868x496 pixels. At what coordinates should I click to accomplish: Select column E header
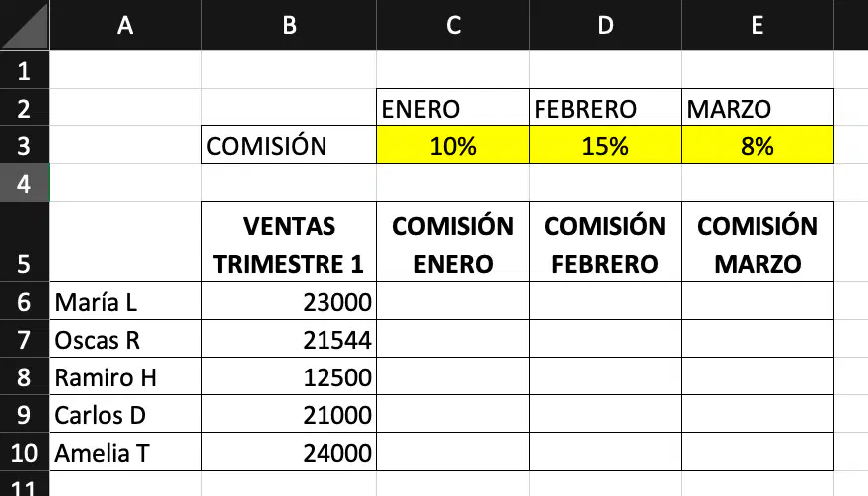758,24
